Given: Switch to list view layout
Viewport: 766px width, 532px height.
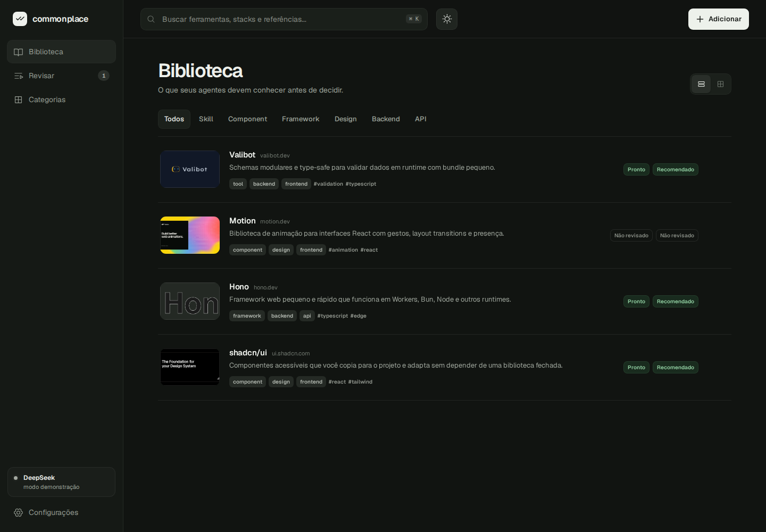Looking at the screenshot, I should (x=701, y=84).
